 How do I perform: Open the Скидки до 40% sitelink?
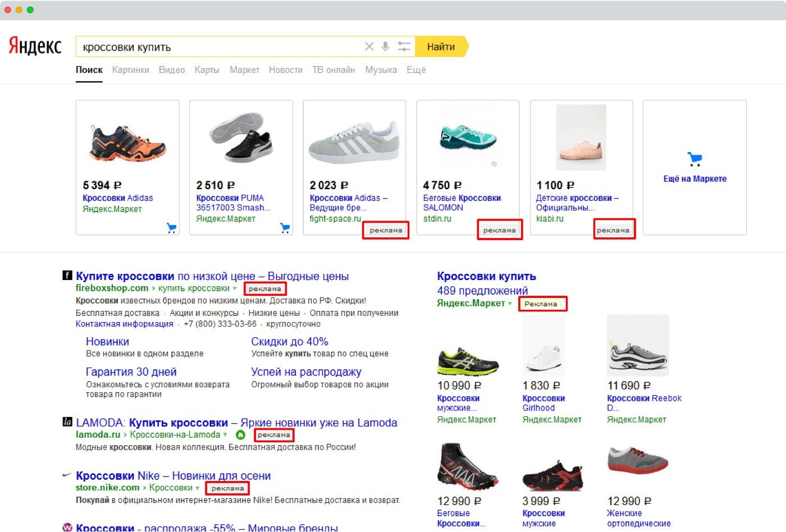click(290, 342)
